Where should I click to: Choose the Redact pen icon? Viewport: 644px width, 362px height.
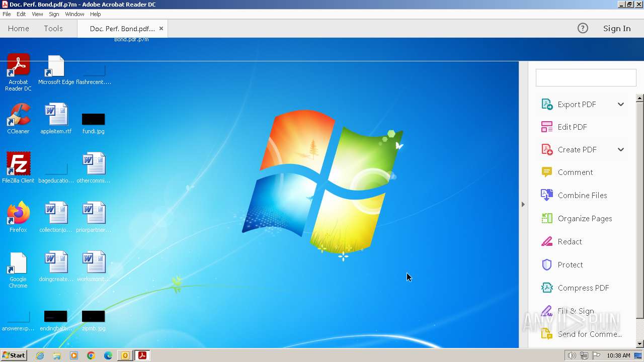547,241
